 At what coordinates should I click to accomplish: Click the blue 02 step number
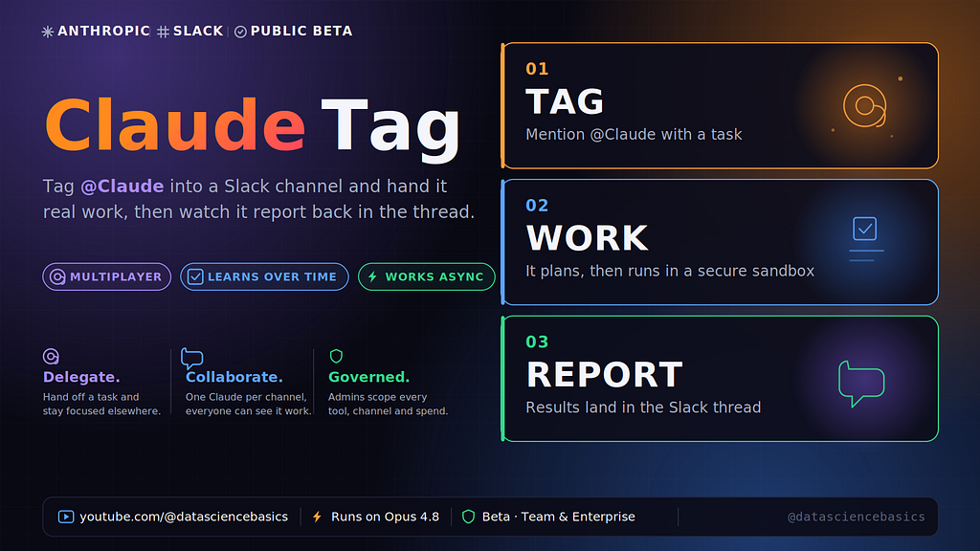point(537,206)
